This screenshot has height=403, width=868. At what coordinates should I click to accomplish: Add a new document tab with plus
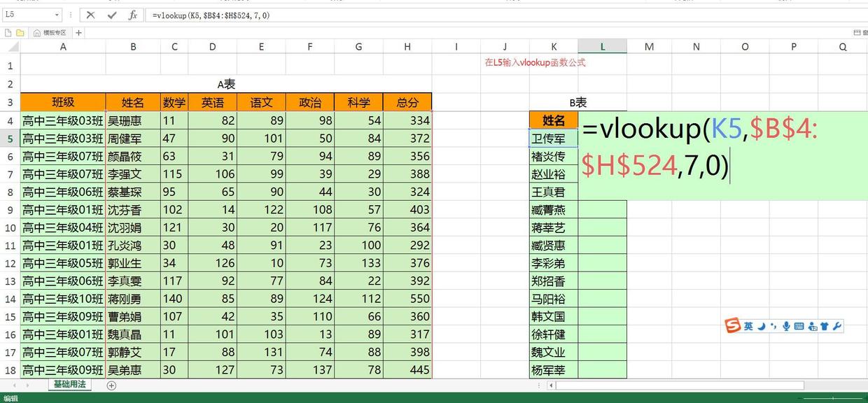click(x=78, y=32)
